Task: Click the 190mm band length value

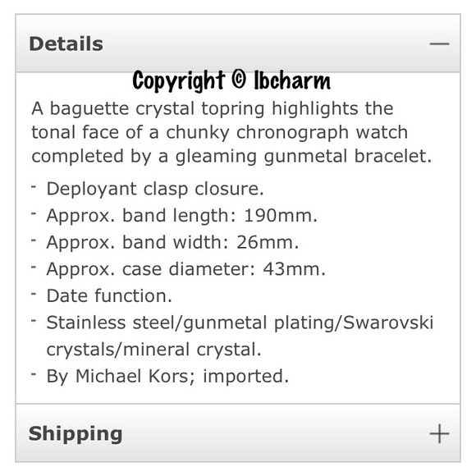Action: pyautogui.click(x=281, y=216)
